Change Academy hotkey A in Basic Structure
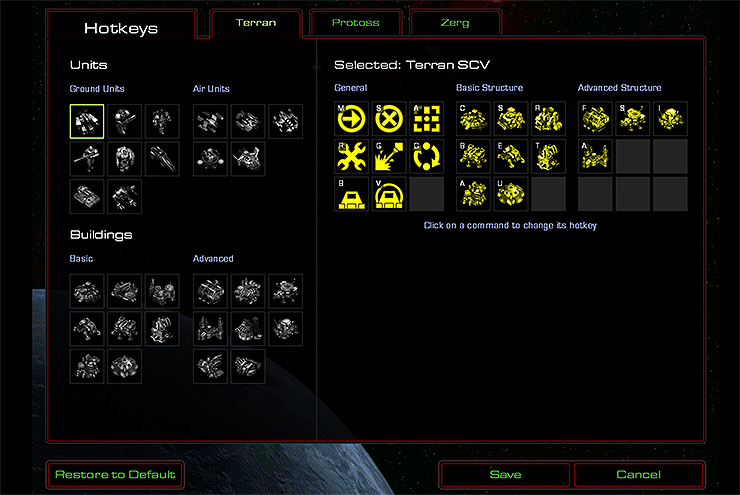 (x=473, y=194)
